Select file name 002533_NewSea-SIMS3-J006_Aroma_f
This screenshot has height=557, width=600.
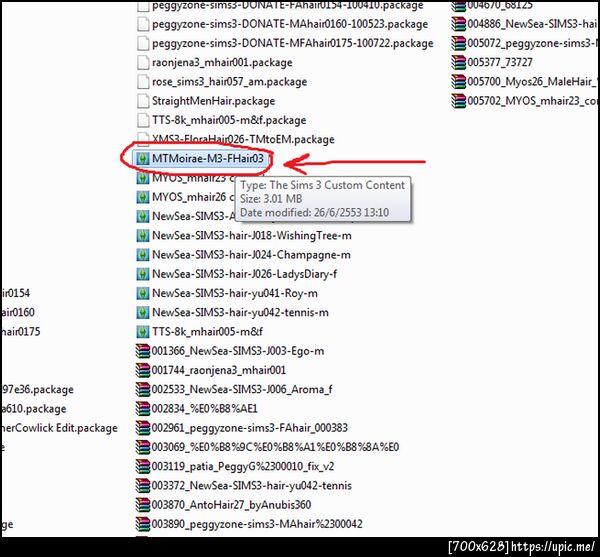click(242, 389)
